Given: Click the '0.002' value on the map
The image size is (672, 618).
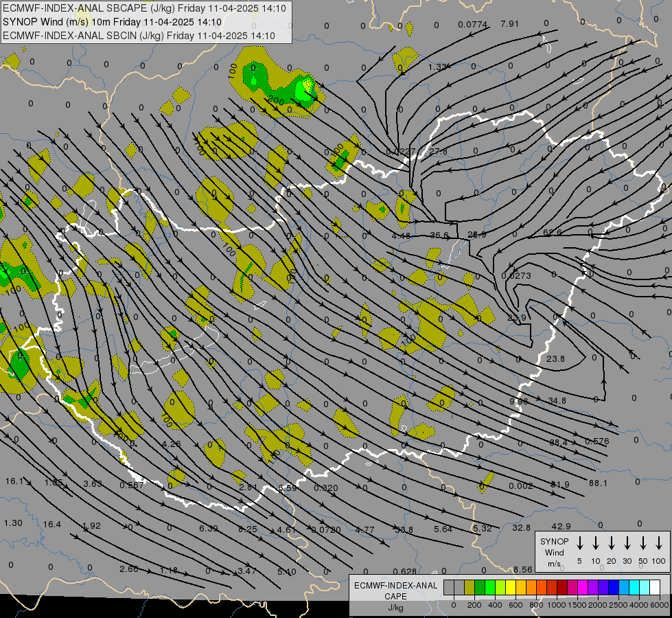Looking at the screenshot, I should 521,486.
